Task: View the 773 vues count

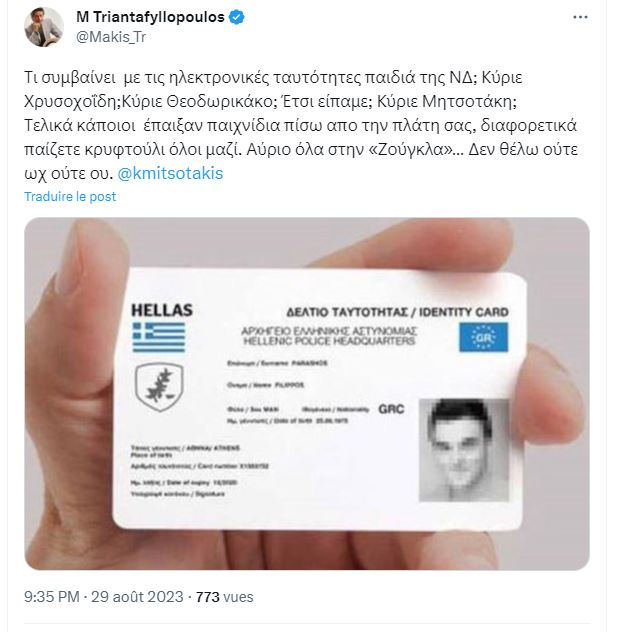Action: 224,597
